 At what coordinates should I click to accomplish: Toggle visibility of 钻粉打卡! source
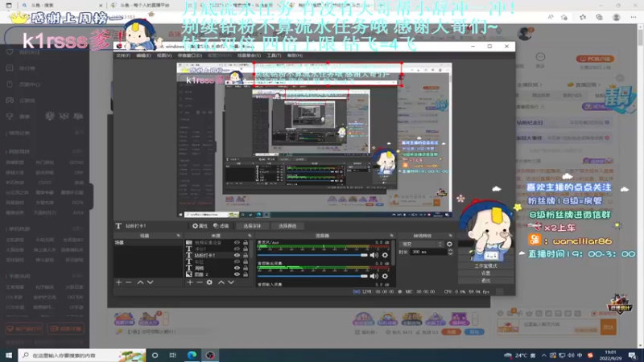point(237,255)
